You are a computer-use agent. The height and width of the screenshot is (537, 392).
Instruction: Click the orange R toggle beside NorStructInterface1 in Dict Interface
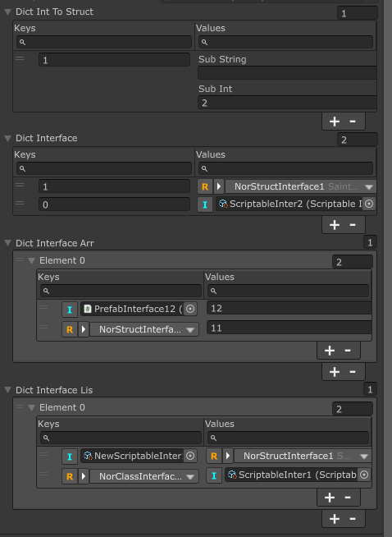(205, 186)
